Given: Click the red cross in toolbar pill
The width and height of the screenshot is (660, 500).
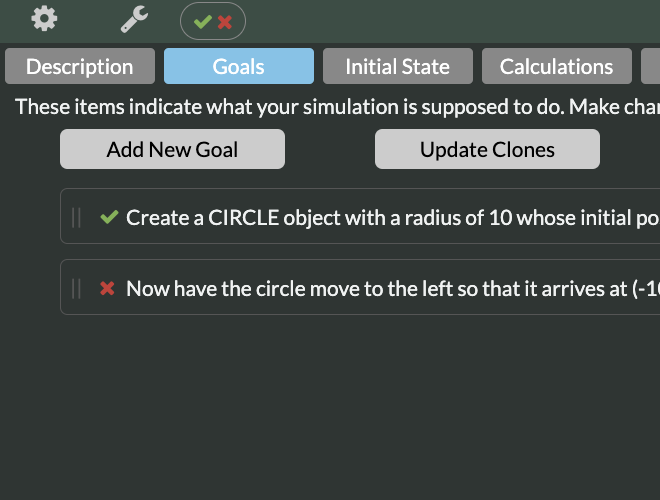Looking at the screenshot, I should tap(225, 22).
